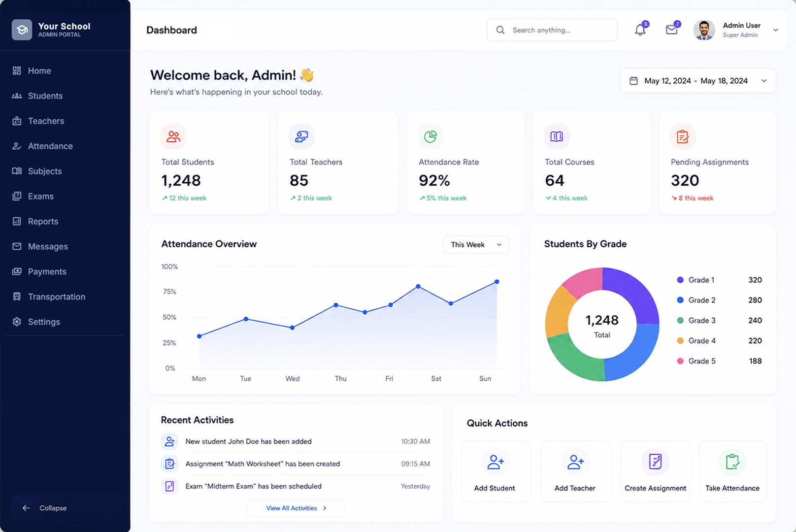
Task: Click the calendar icon in date range
Action: (633, 81)
